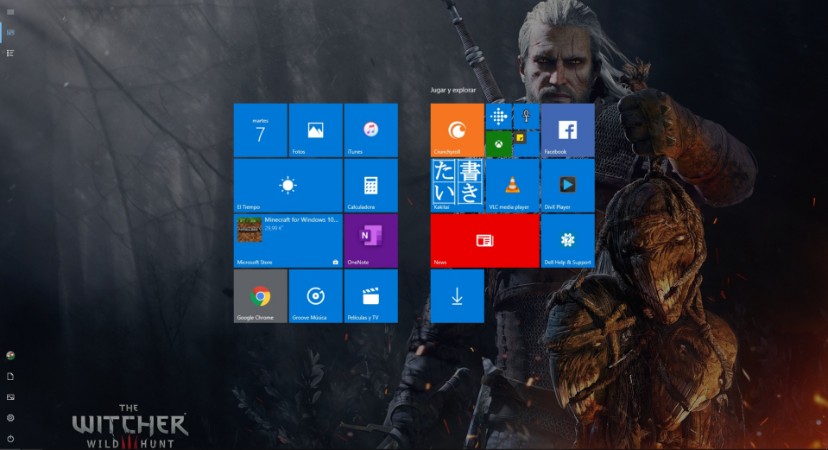The width and height of the screenshot is (828, 450).
Task: Select the 'Jugar y explorar' group title
Action: [x=453, y=90]
